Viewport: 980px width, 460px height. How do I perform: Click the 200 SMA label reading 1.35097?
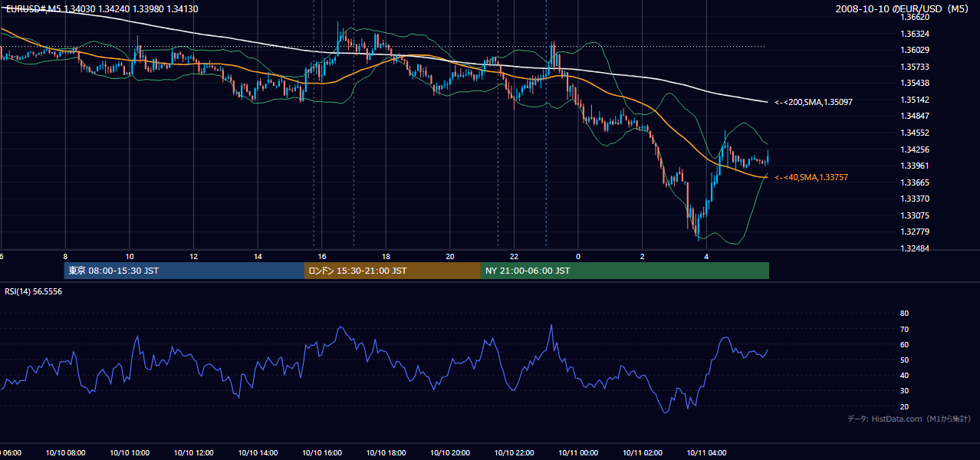[814, 102]
